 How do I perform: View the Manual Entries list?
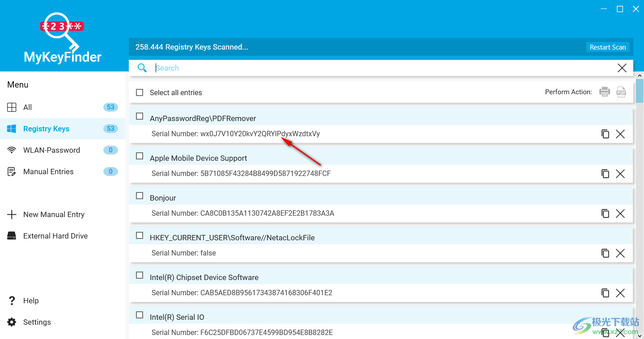[63, 172]
